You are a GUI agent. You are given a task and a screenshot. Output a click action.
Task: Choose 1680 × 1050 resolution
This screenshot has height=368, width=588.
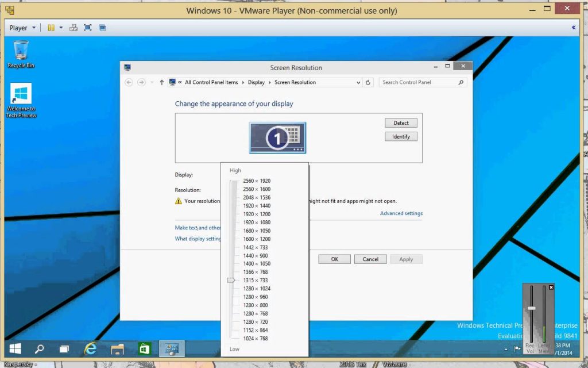click(257, 231)
